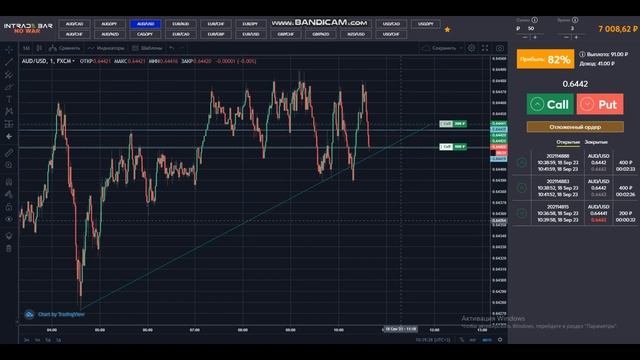Click the favorites star icon
640x360 pixels.
[x=447, y=29]
